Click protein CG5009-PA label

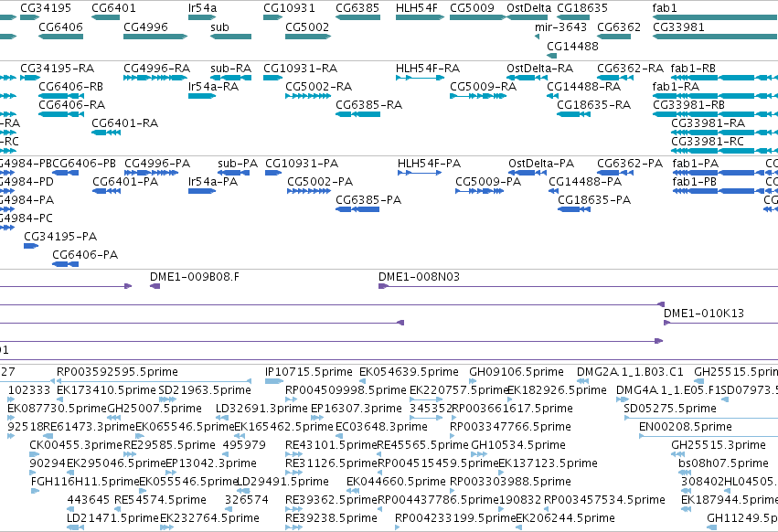[x=488, y=182]
